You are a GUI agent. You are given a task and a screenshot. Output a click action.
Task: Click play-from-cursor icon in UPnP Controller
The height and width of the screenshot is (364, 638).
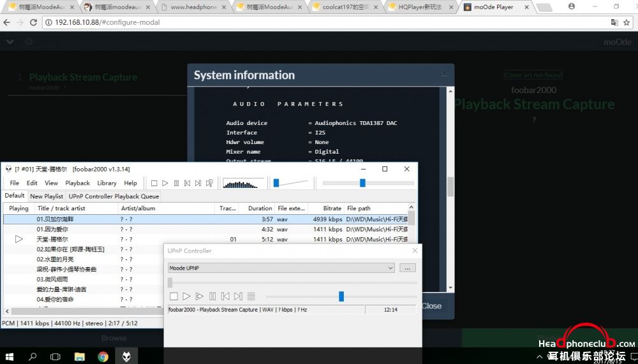[199, 296]
